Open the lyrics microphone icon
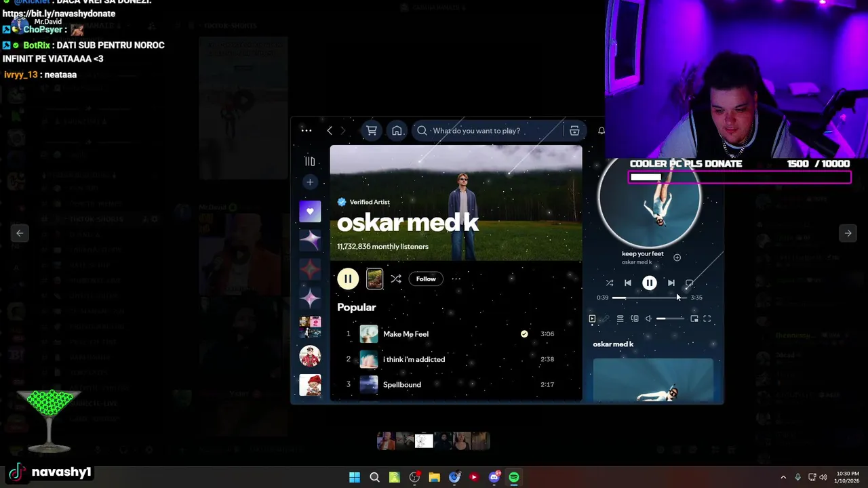The height and width of the screenshot is (488, 868). click(x=606, y=319)
